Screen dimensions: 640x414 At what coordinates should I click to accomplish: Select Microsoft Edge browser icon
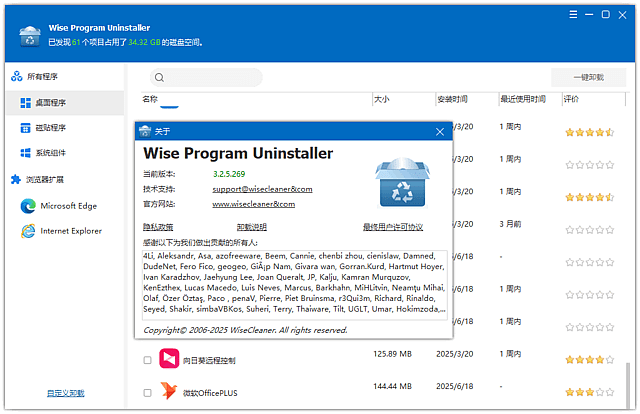(x=27, y=206)
